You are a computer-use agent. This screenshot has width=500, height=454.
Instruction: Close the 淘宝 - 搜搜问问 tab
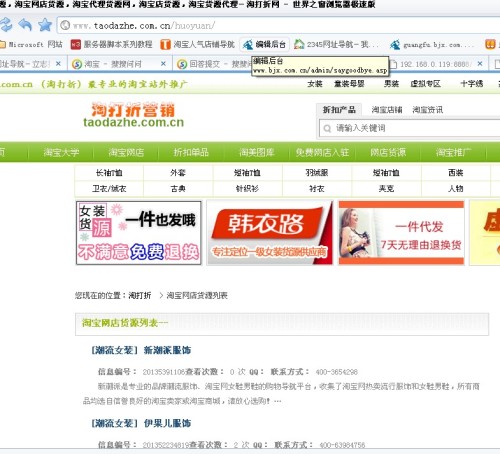pyautogui.click(x=163, y=64)
